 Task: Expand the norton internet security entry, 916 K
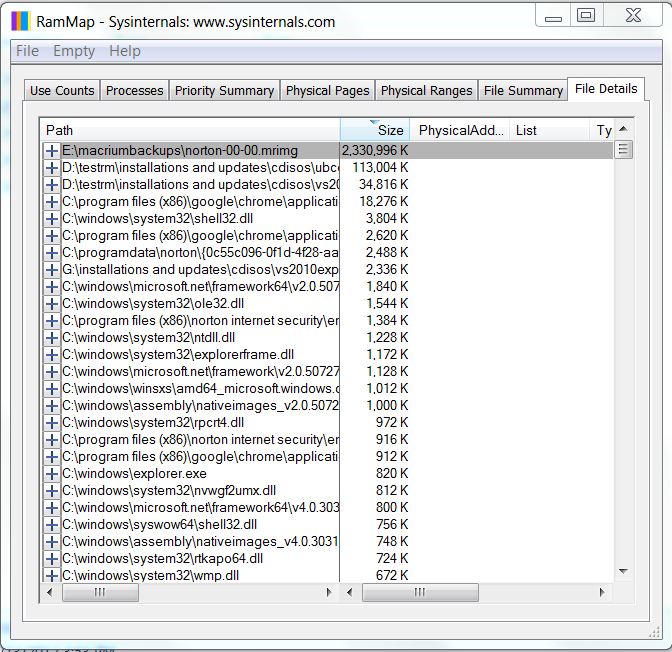[52, 440]
